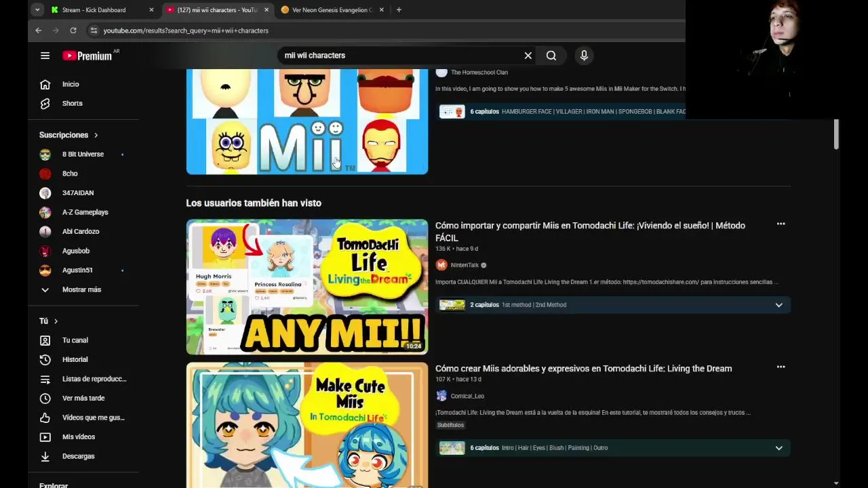868x488 pixels.
Task: Click the magnifying glass search button
Action: (x=551, y=56)
